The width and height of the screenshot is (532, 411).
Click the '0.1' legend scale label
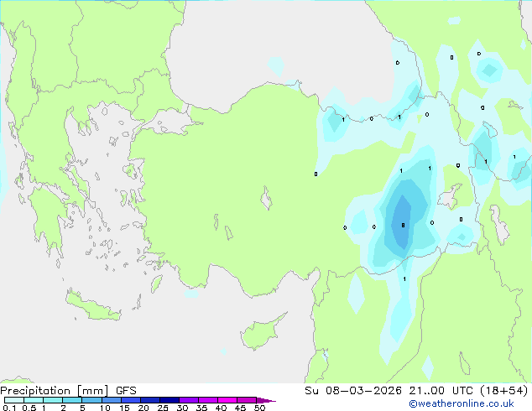point(9,408)
